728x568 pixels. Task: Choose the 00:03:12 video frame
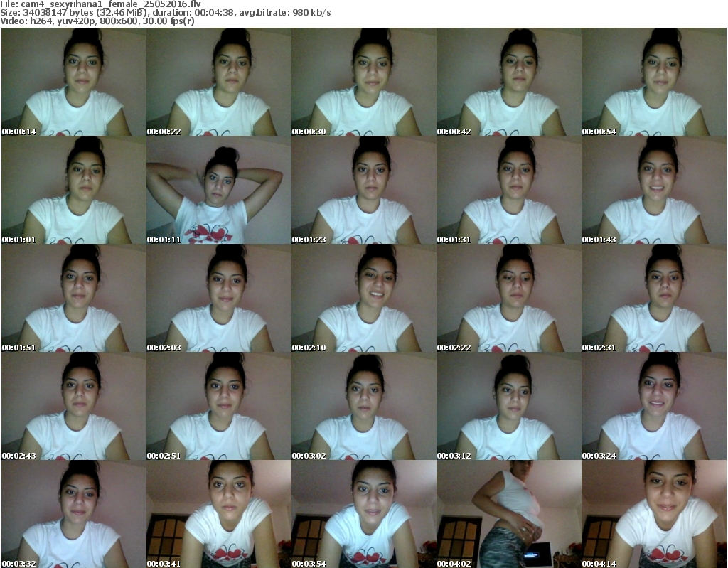click(x=509, y=406)
